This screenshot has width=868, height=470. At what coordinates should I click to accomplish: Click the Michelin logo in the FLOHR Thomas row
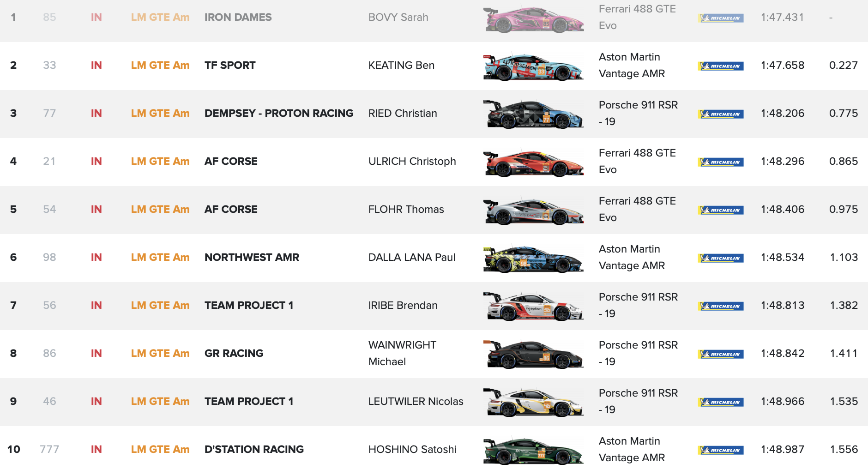720,210
